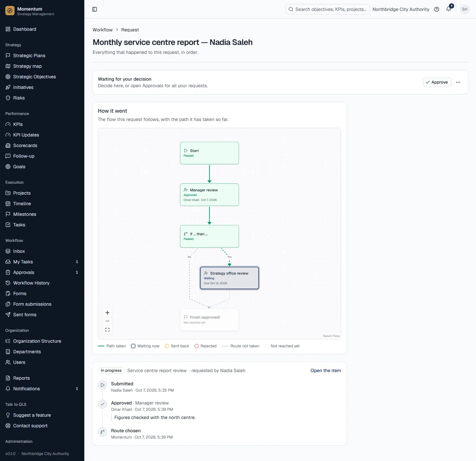The height and width of the screenshot is (461, 476).
Task: Navigate to Strategic Objectives
Action: point(42,77)
